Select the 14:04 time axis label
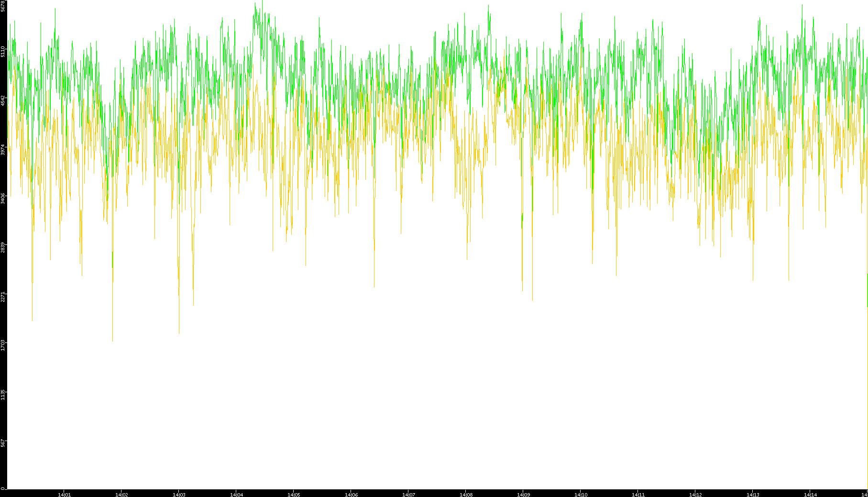Image resolution: width=868 pixels, height=497 pixels. (x=236, y=495)
